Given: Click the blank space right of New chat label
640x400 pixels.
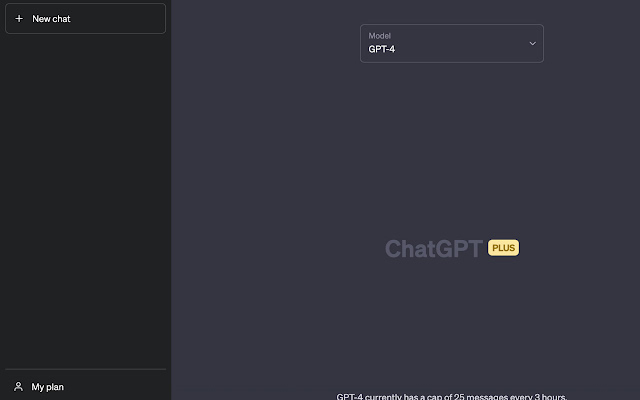Looking at the screenshot, I should point(117,18).
